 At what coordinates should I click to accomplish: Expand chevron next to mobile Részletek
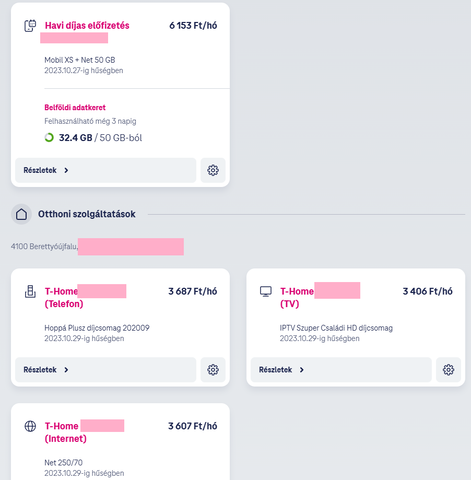pos(66,170)
